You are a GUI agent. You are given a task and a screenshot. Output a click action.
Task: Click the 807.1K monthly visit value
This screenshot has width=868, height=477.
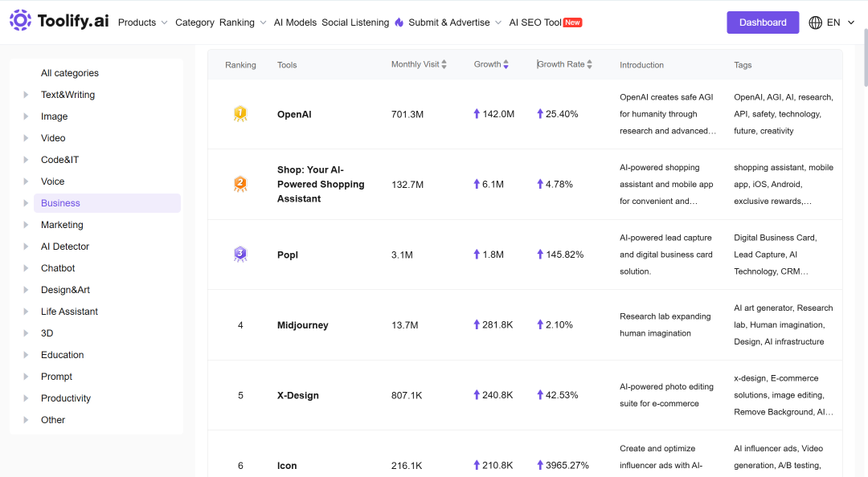(407, 396)
